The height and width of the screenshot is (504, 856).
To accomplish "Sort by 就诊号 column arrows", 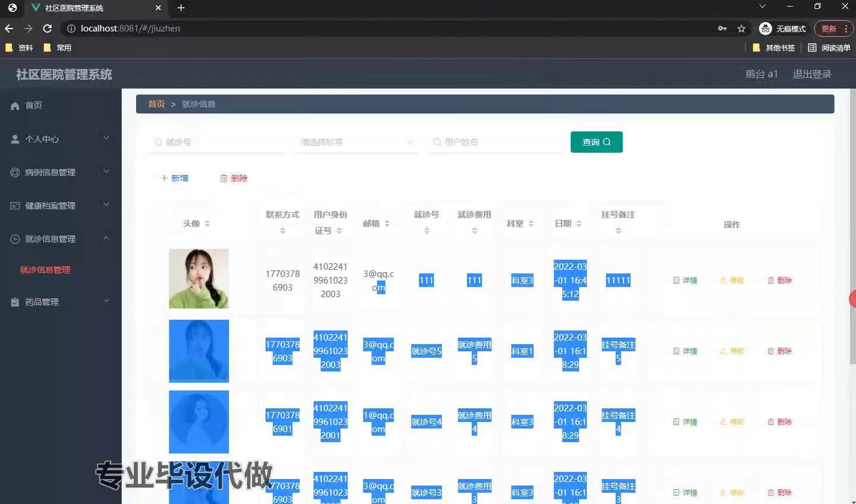I will 426,231.
